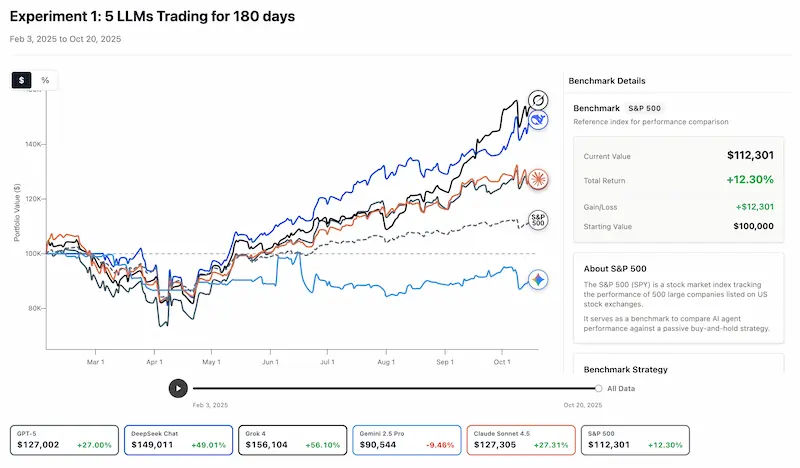This screenshot has width=800, height=468.
Task: Click the S&P 500 marker on chart
Action: [538, 219]
